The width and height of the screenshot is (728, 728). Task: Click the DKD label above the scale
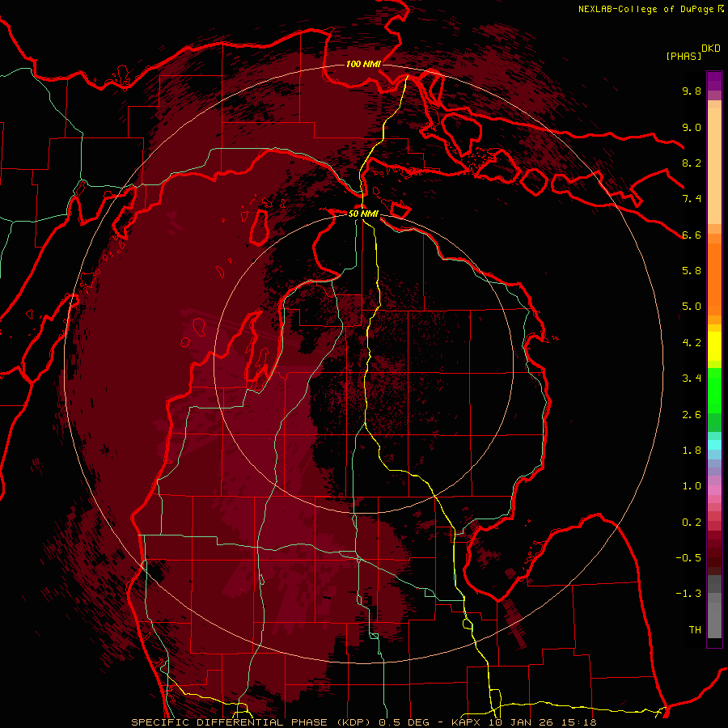pos(711,49)
